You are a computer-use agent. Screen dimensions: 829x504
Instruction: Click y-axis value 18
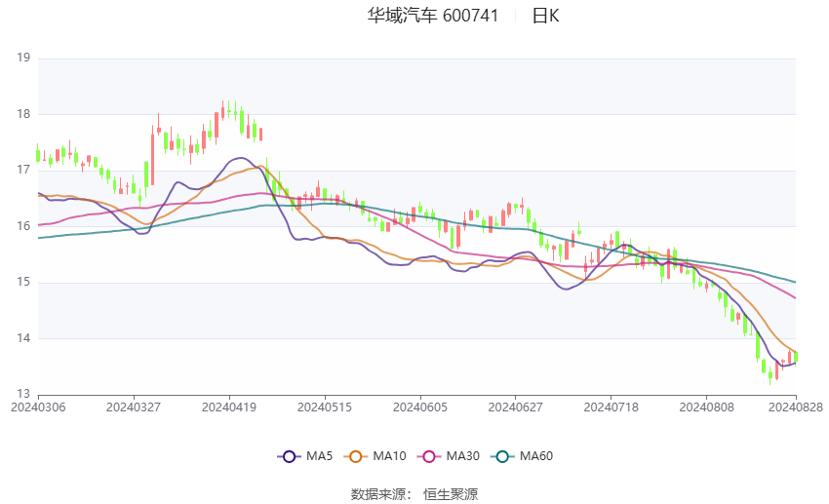click(23, 114)
